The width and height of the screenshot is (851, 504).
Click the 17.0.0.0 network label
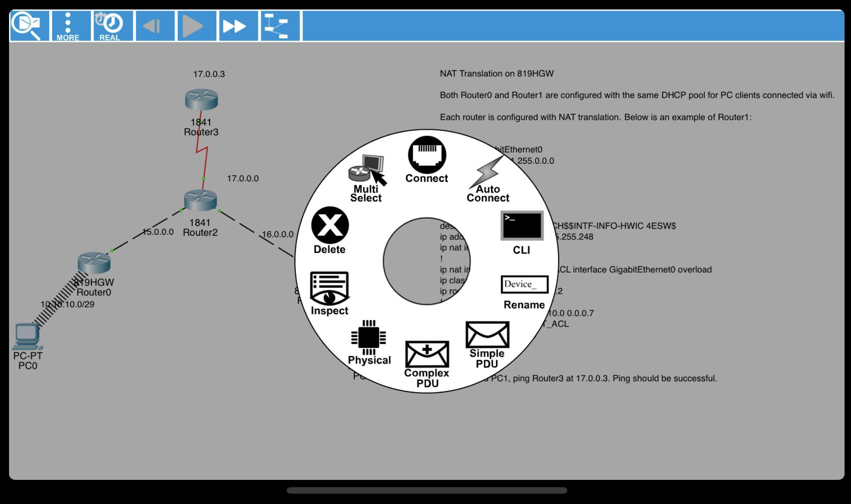click(x=243, y=178)
